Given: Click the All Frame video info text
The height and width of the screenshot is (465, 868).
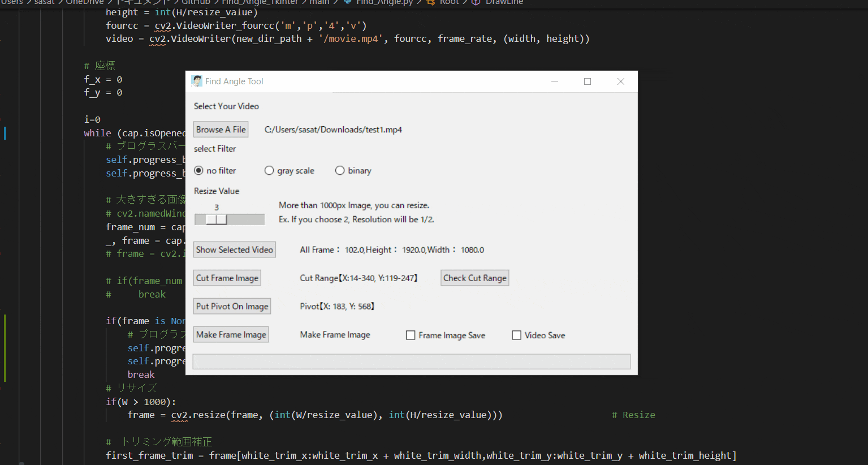Looking at the screenshot, I should (x=392, y=249).
